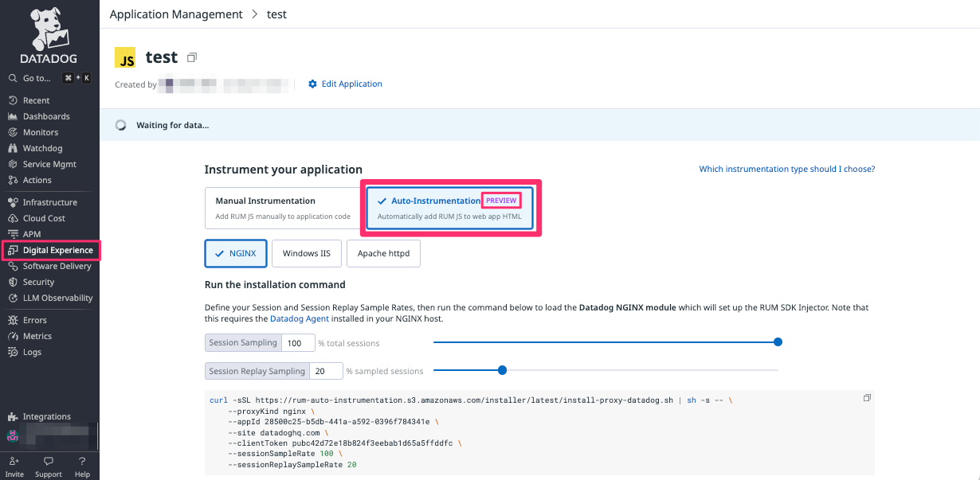980x480 pixels.
Task: Click the Watchdog binoculars icon
Action: point(13,148)
